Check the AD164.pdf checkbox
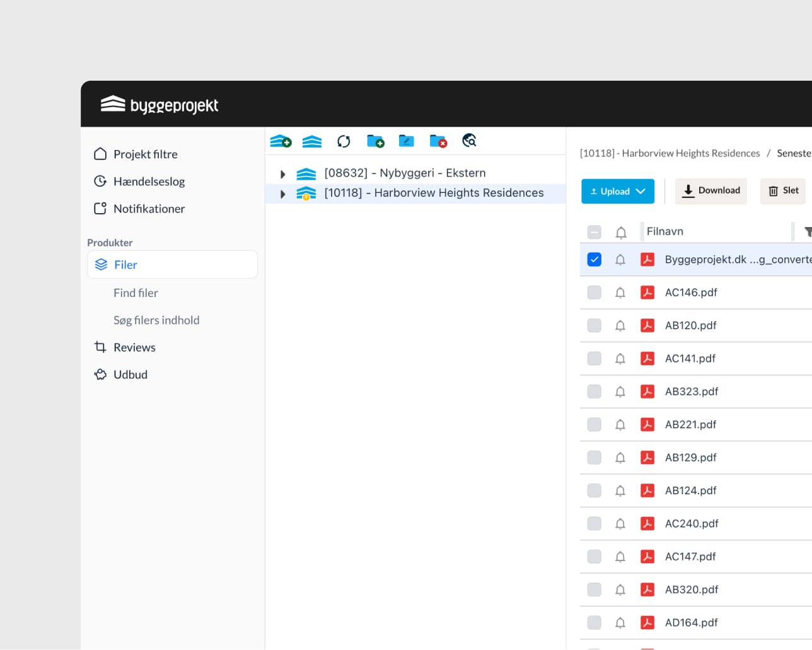 pos(594,622)
